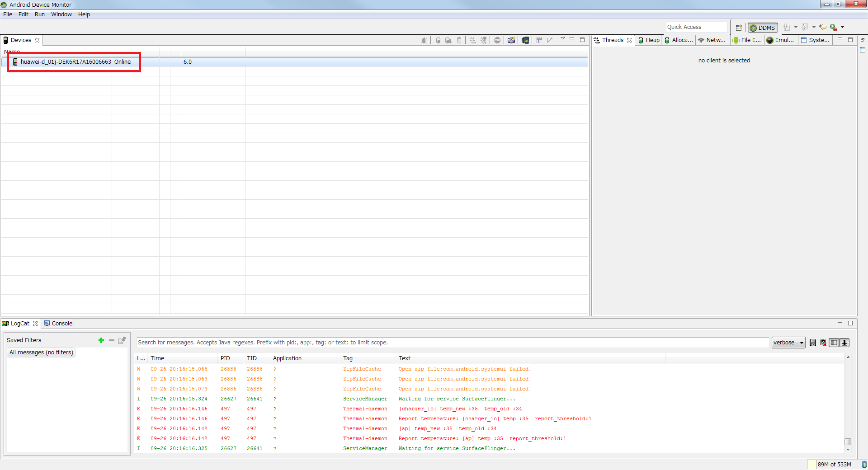Close the Threads tab
868x470 pixels.
(629, 40)
